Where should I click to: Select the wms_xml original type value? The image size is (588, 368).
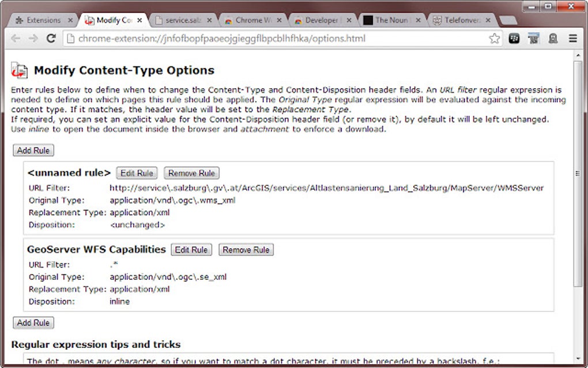coord(172,200)
